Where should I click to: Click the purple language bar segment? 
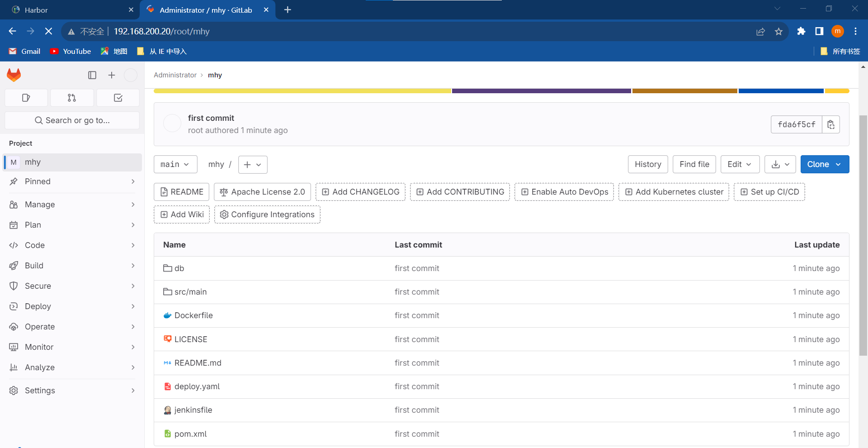(542, 91)
